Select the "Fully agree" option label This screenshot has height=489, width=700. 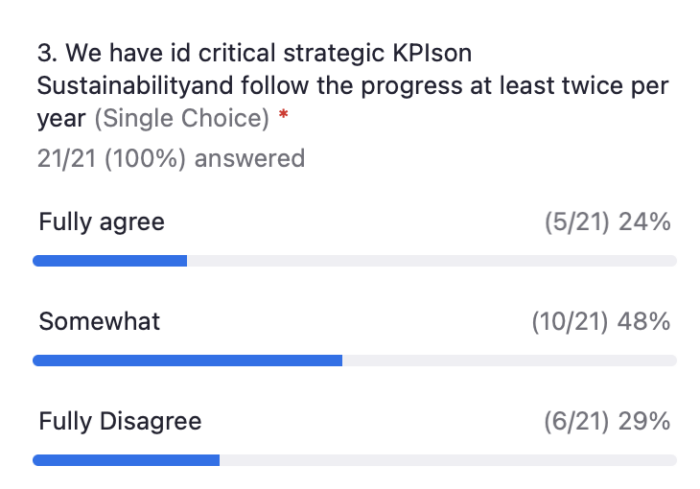pyautogui.click(x=102, y=222)
